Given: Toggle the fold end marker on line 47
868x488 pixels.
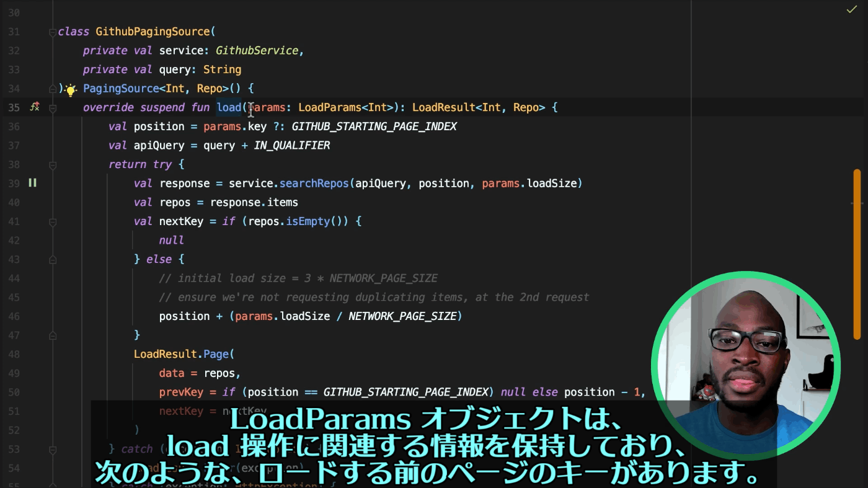Looking at the screenshot, I should coord(53,335).
